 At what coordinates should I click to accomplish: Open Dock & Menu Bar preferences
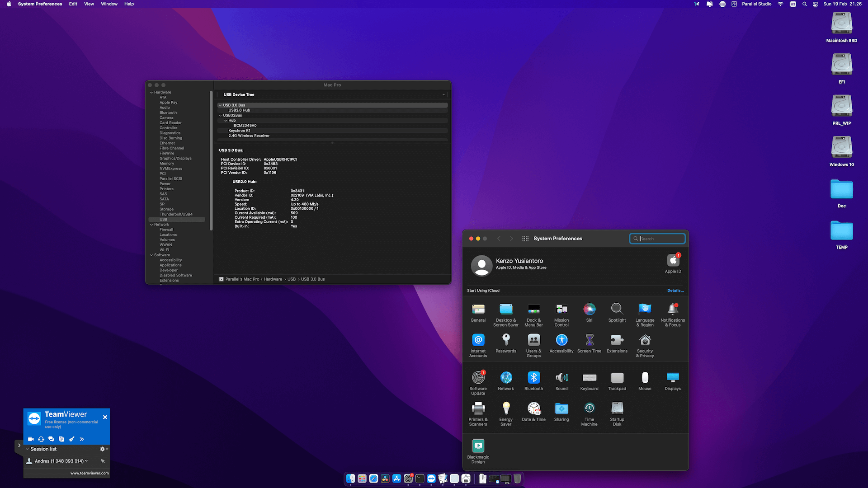533,315
